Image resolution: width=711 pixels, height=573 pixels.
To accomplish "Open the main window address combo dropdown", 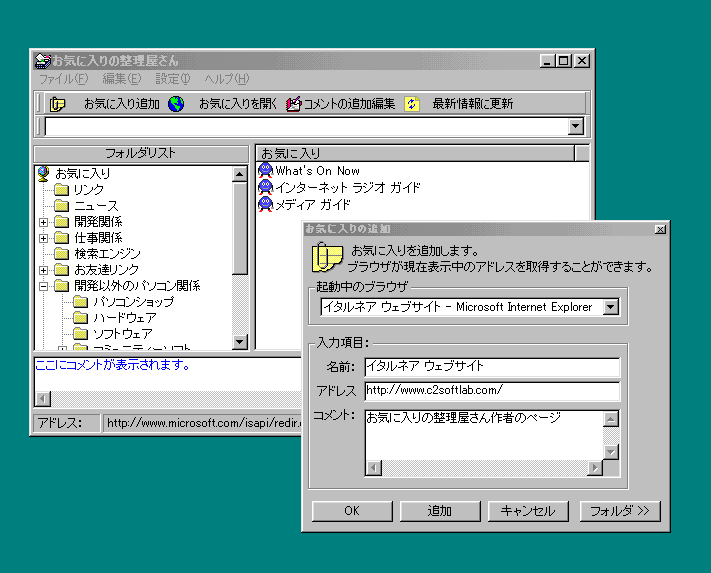I will pos(575,126).
